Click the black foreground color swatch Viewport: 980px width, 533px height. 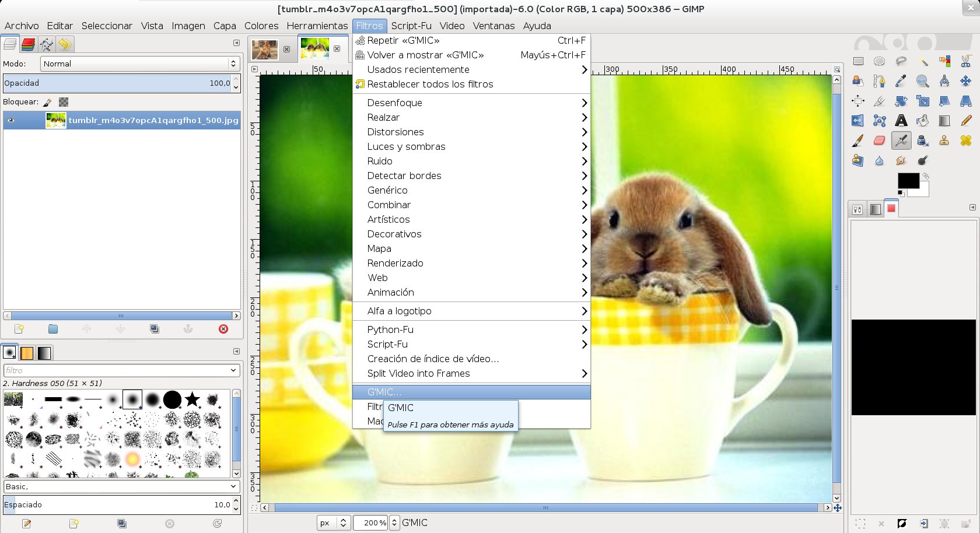(908, 181)
